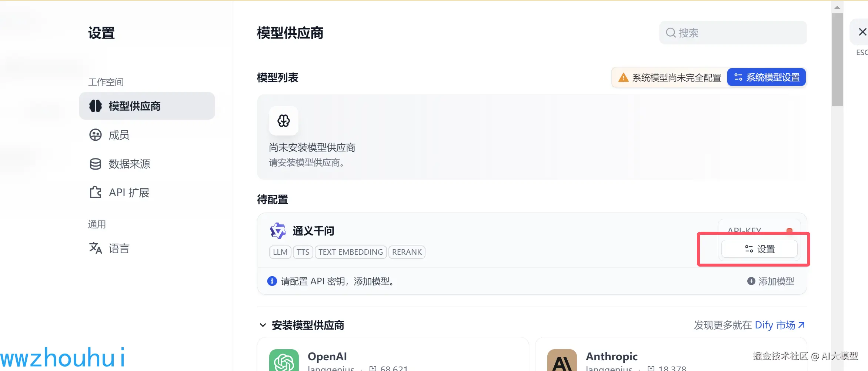Click the database icon for 数据来源
The height and width of the screenshot is (371, 868).
coord(95,164)
